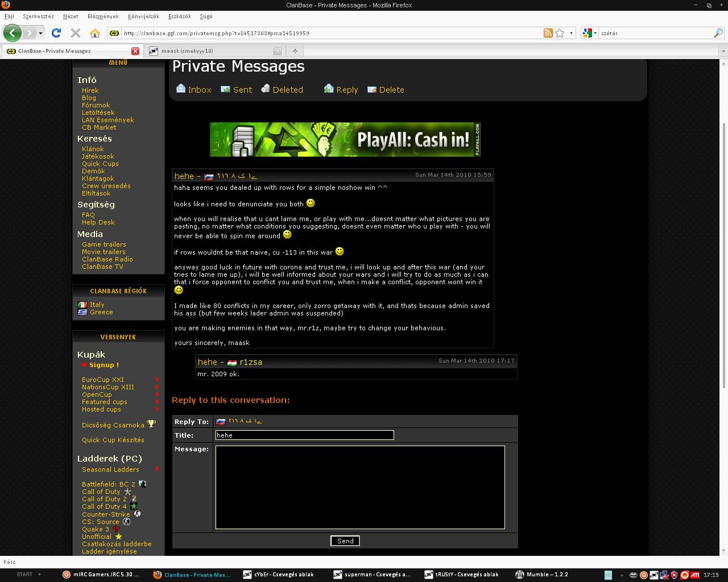The height and width of the screenshot is (582, 728).
Task: Expand the Seasonal Ladders submenu arrow
Action: (156, 469)
